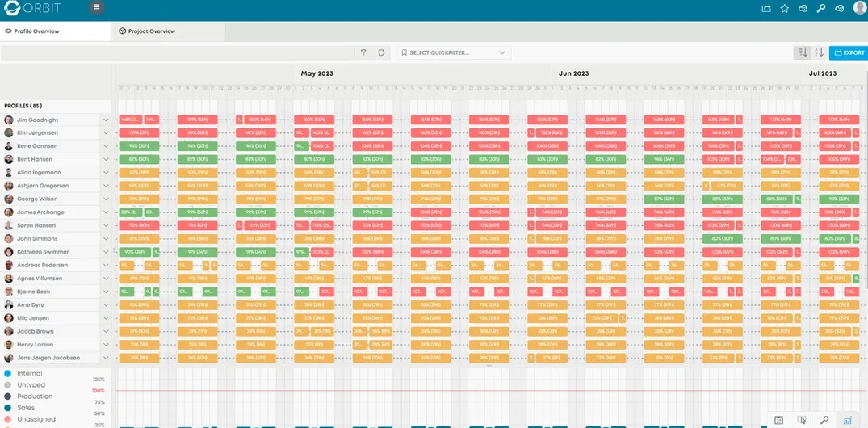Image resolution: width=868 pixels, height=428 pixels.
Task: Click Rene Gormsen's profile photo
Action: click(9, 146)
